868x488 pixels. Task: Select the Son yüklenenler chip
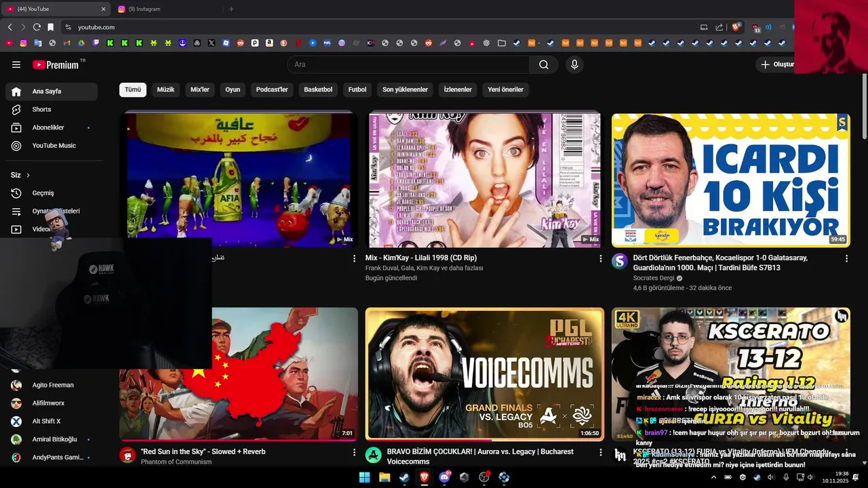tap(405, 89)
